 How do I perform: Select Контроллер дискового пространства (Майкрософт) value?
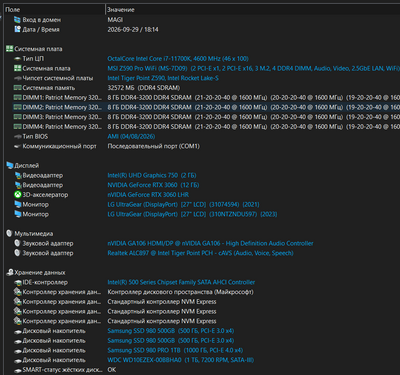[180, 292]
